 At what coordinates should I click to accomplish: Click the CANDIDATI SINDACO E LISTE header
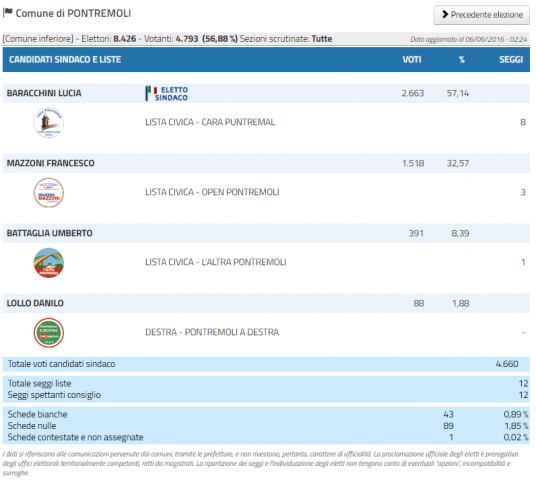click(65, 59)
